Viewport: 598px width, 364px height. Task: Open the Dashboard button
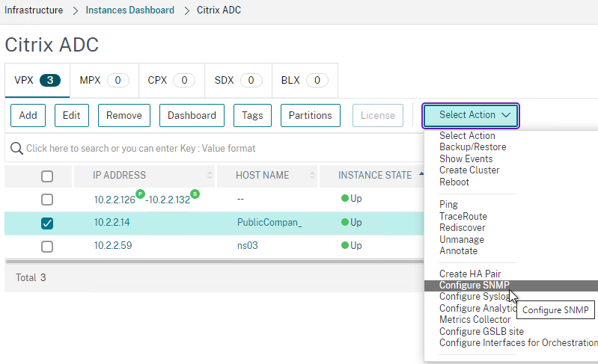192,115
